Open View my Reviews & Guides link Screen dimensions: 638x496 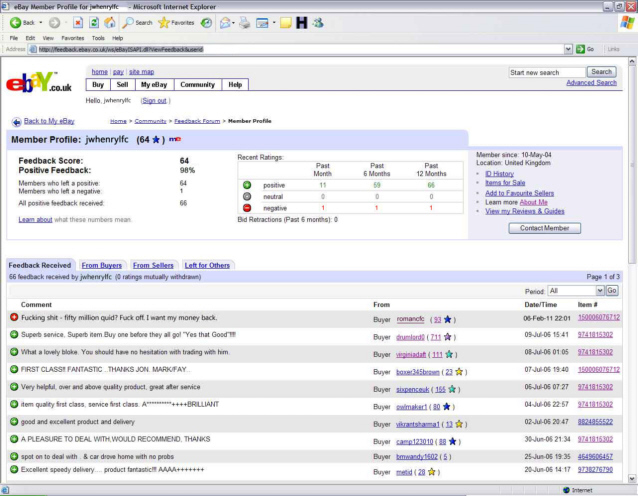[524, 211]
